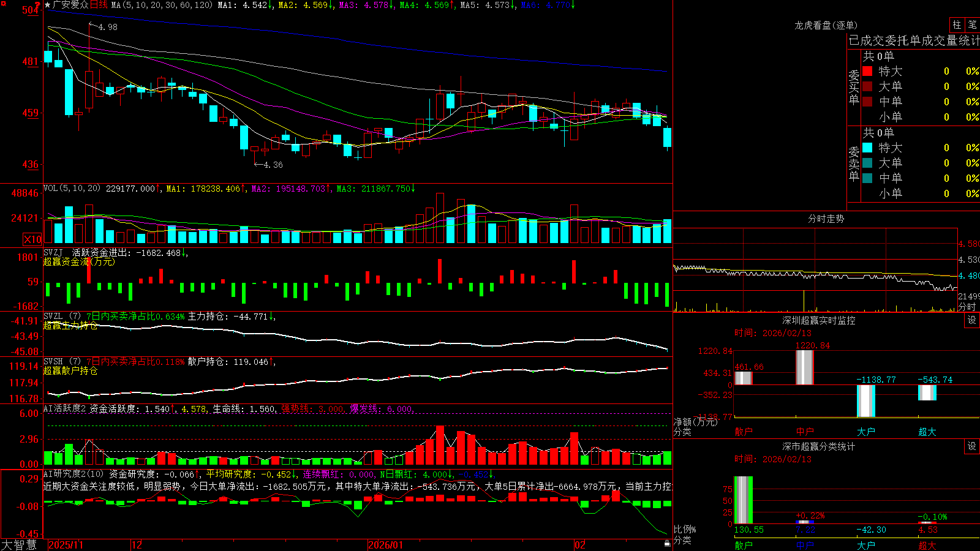Click MA3: 4.578 value
Screen dimensions: 980x551
tap(366, 5)
